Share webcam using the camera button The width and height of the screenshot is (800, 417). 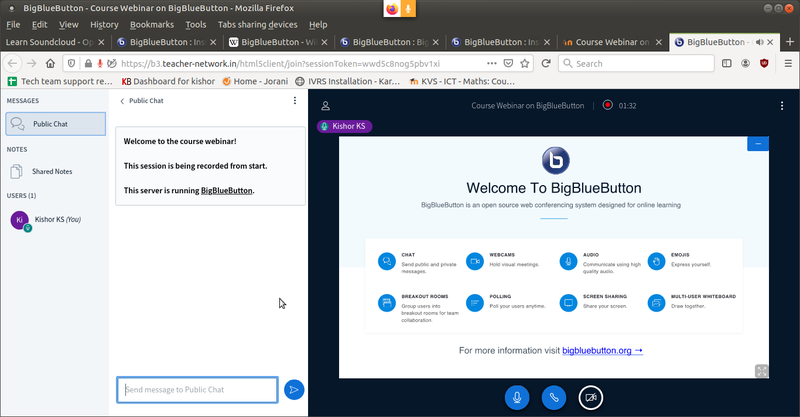591,398
